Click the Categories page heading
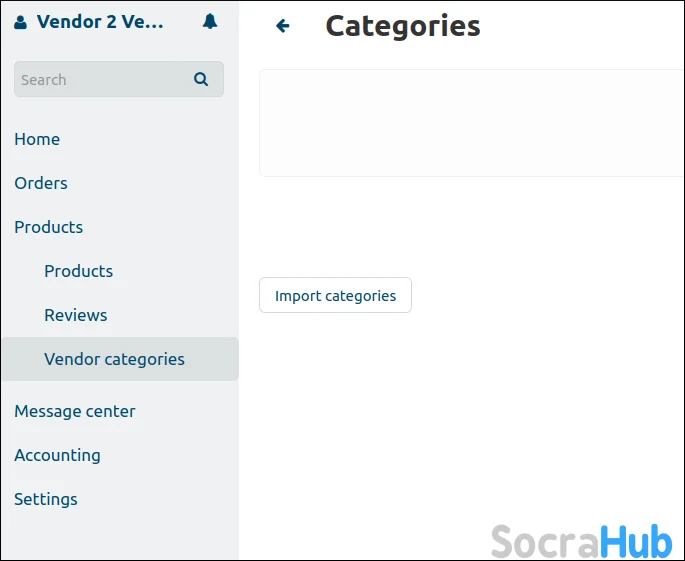Image resolution: width=685 pixels, height=561 pixels. [402, 26]
